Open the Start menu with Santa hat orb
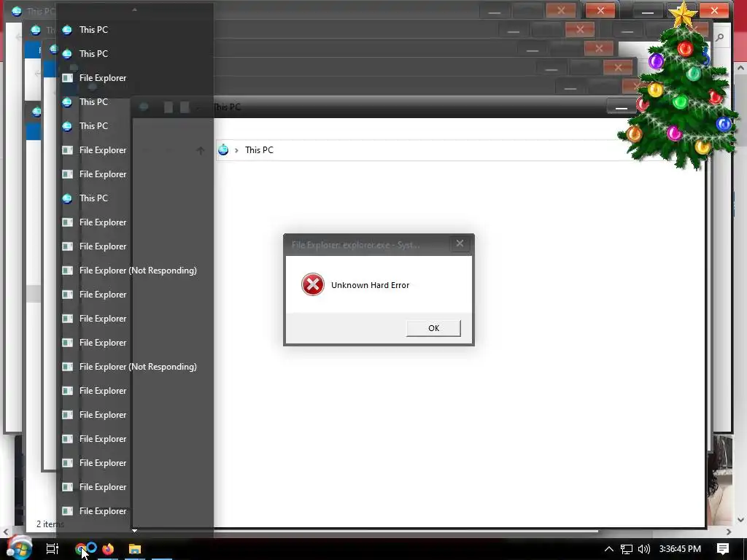Image resolution: width=747 pixels, height=560 pixels. click(x=19, y=548)
